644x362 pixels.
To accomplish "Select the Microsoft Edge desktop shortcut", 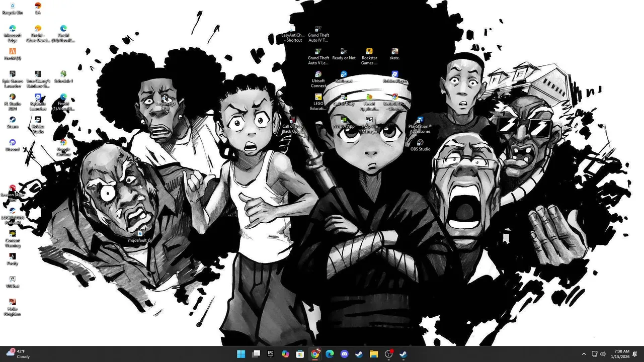I will 13,34.
